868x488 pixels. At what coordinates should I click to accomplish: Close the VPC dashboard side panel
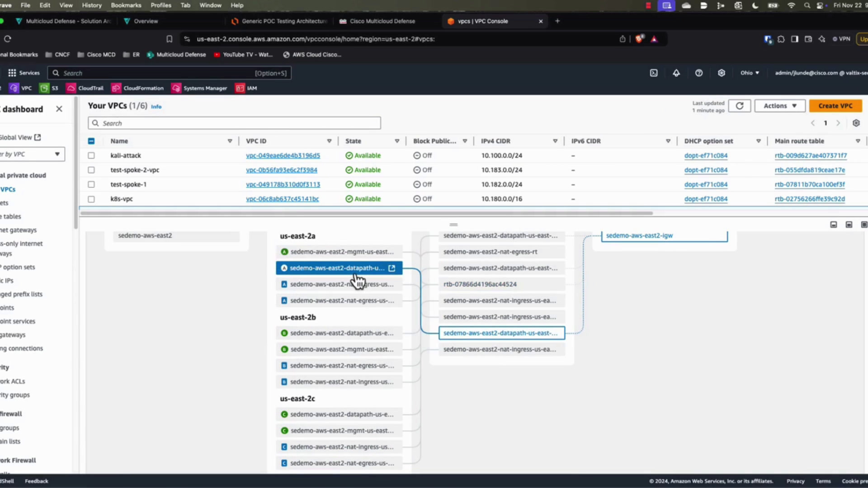[x=59, y=109]
